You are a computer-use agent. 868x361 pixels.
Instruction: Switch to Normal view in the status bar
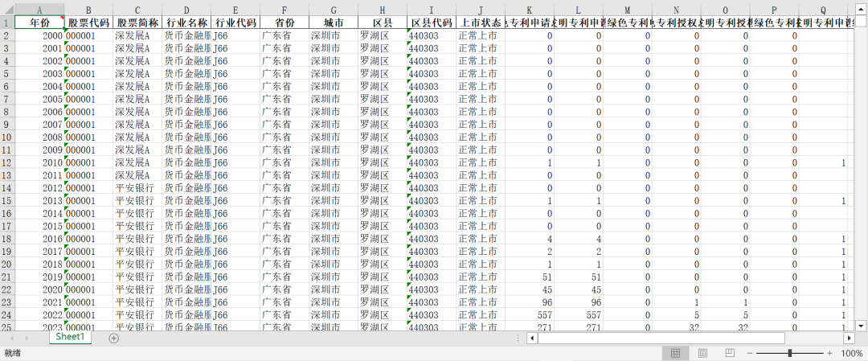coord(675,353)
